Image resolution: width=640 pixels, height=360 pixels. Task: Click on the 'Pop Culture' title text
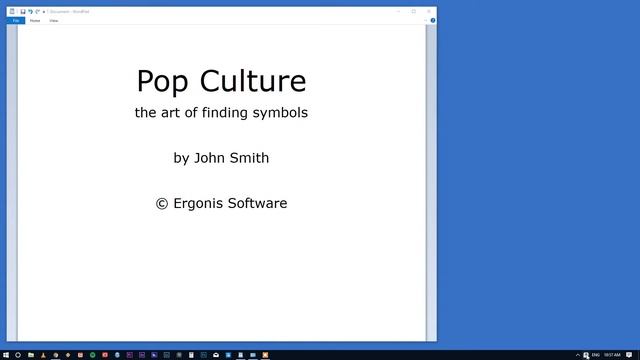pos(221,81)
